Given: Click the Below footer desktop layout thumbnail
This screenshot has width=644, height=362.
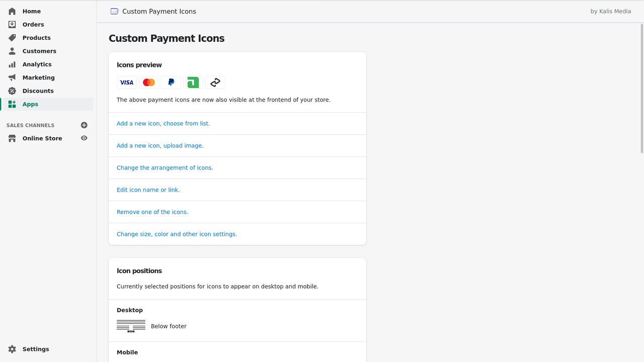Looking at the screenshot, I should point(131,326).
